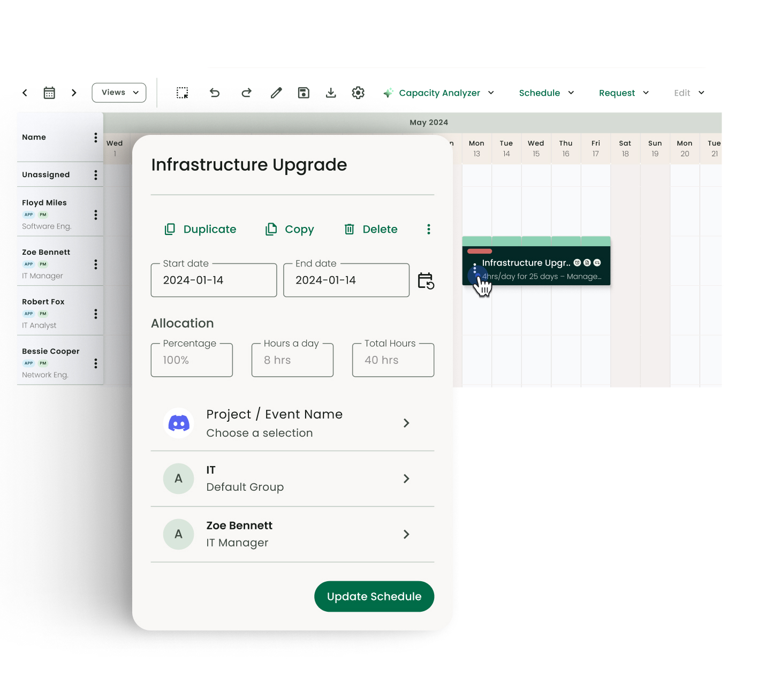The height and width of the screenshot is (700, 758).
Task: Edit the Hours a day field
Action: pos(292,360)
